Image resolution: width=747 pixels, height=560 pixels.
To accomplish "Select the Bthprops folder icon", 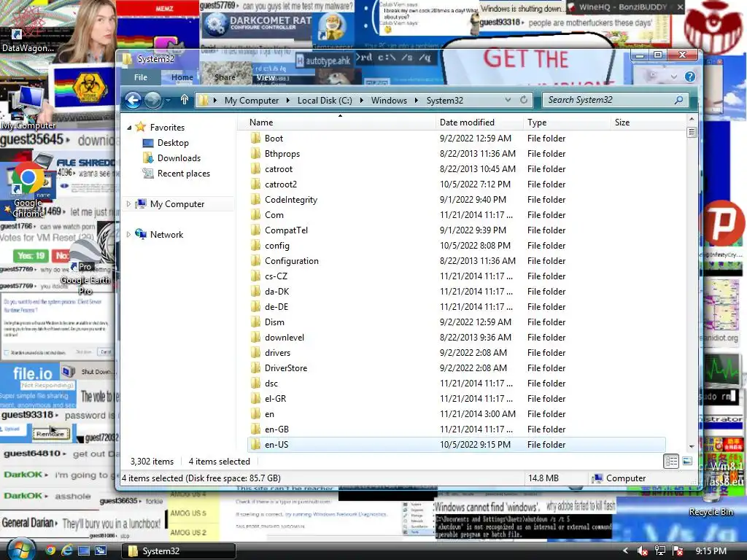I will tap(256, 153).
